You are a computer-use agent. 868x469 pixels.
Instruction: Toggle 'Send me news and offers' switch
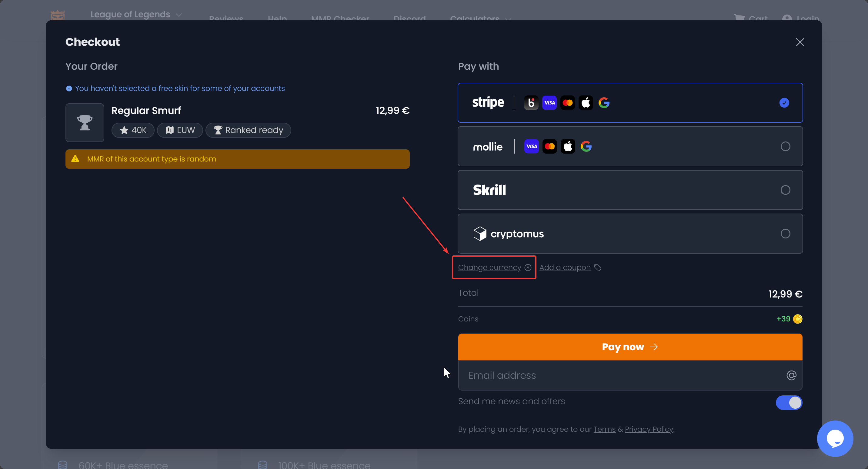tap(789, 402)
